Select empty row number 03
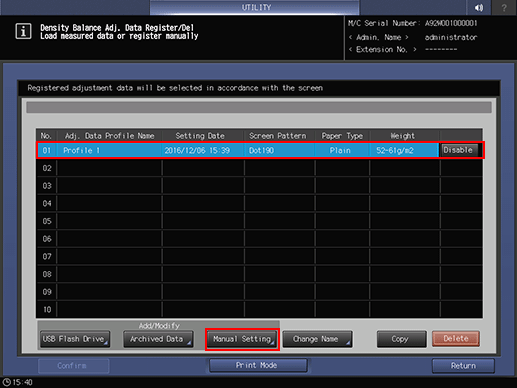This screenshot has width=517, height=388. pyautogui.click(x=259, y=186)
